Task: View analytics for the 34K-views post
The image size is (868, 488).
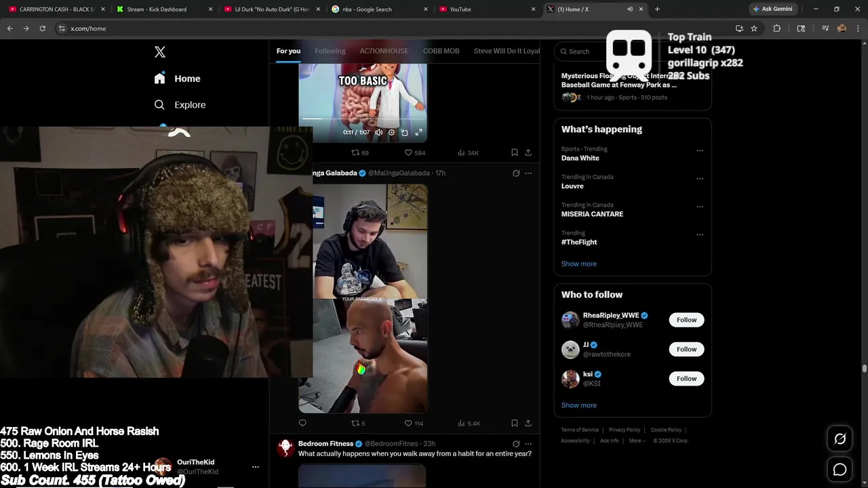Action: coord(468,152)
